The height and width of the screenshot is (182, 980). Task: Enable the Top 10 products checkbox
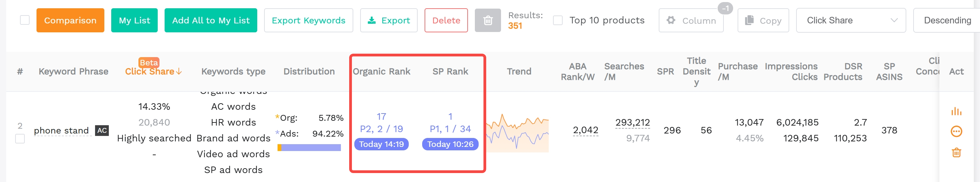pyautogui.click(x=557, y=20)
